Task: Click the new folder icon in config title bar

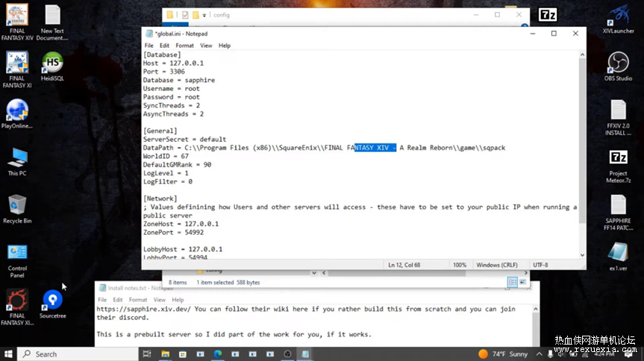Action: (x=196, y=15)
